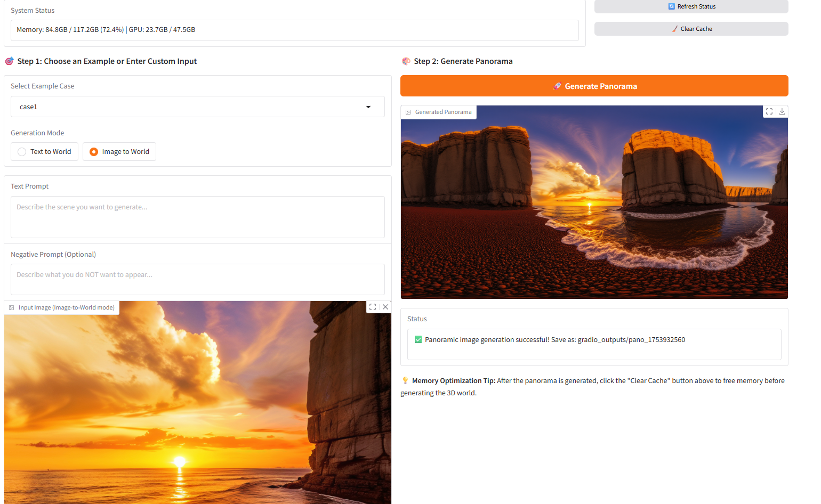Select the Text to World mode
821x504 pixels.
(22, 152)
